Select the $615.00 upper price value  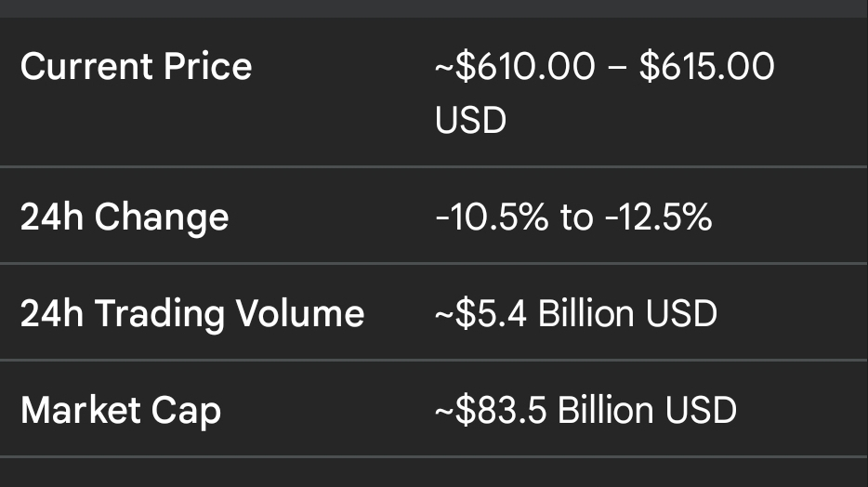point(706,67)
